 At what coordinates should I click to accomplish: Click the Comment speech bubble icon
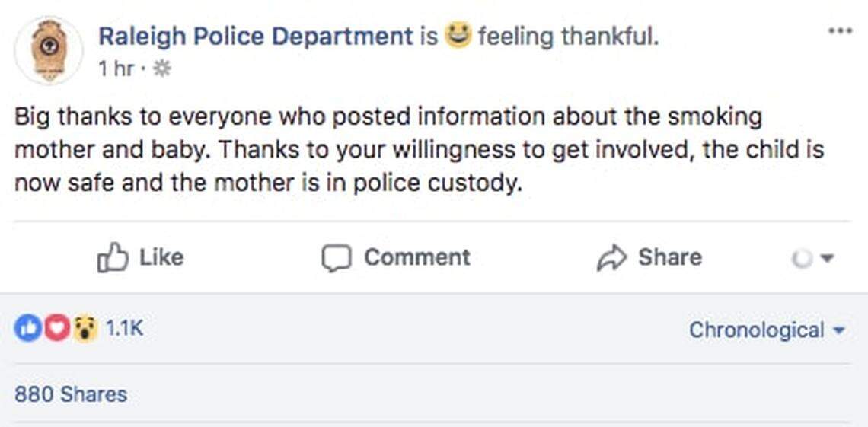pos(336,258)
